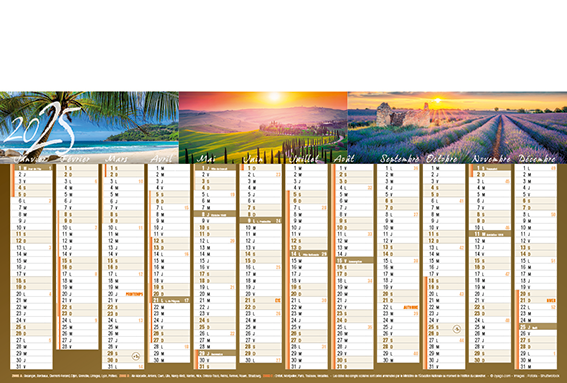The height and width of the screenshot is (383, 567).
Task: Select the Septembre month heading
Action: [x=399, y=159]
